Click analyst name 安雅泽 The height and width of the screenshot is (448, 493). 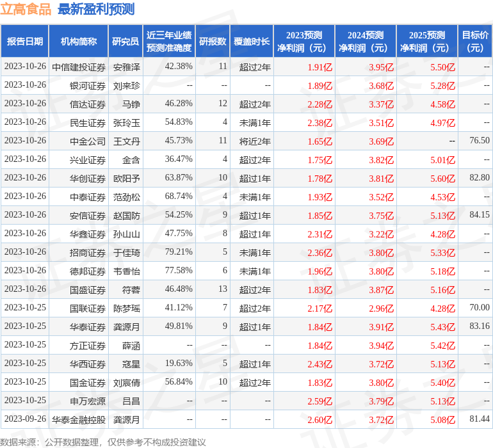127,67
